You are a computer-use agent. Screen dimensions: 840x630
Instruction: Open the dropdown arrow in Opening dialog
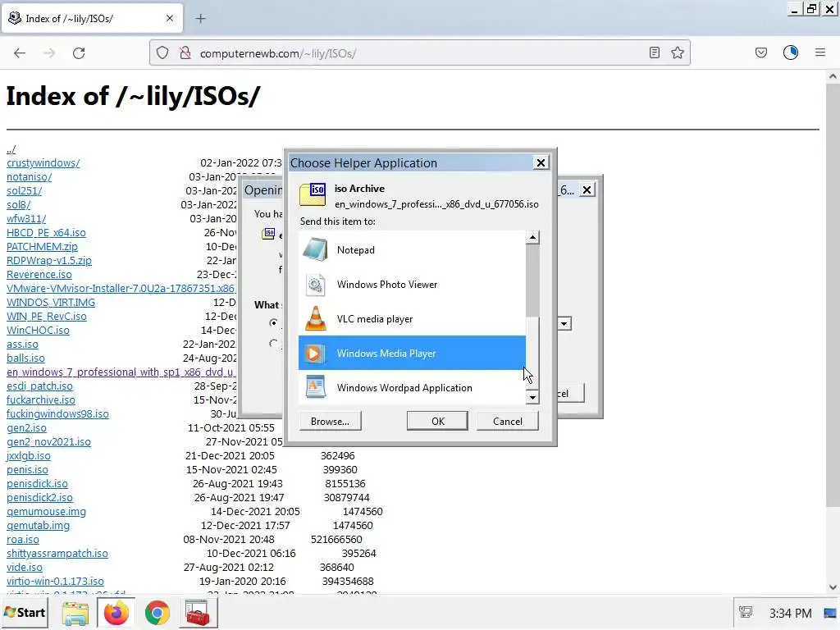tap(564, 323)
